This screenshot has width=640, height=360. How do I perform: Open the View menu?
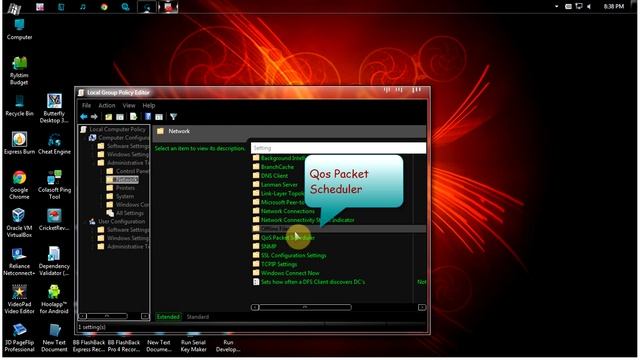tap(129, 105)
